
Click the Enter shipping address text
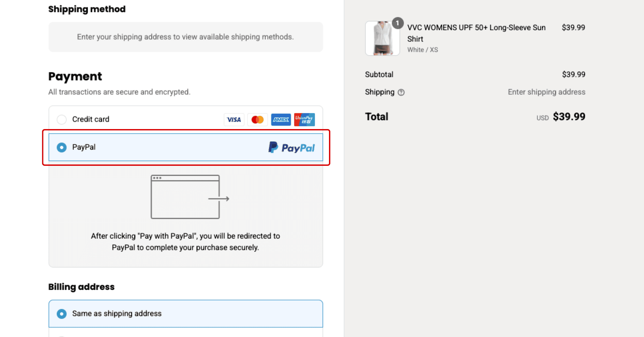tap(546, 92)
